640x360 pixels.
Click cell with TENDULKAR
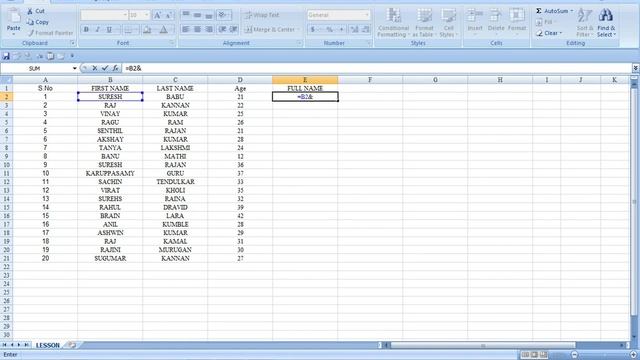tap(175, 182)
